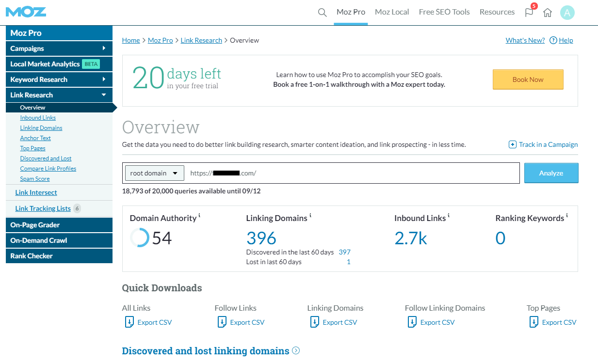
Task: Show the Inbound Links info icon
Action: pyautogui.click(x=449, y=215)
